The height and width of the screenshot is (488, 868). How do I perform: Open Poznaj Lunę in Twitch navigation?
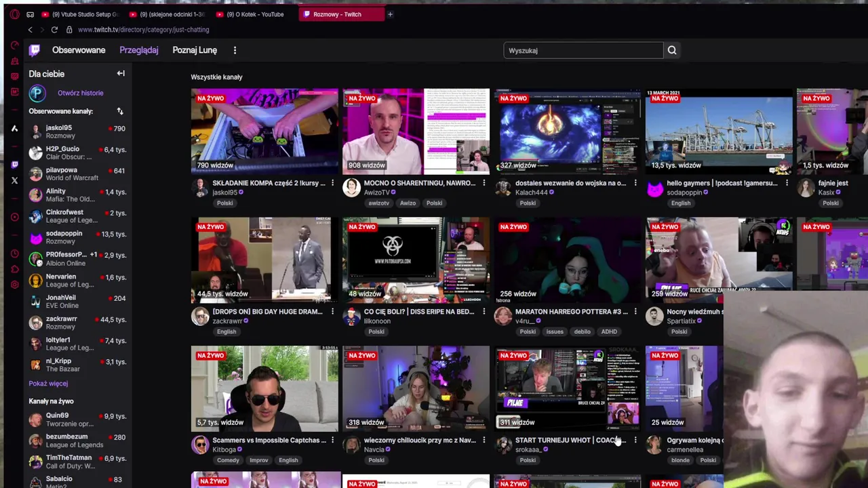(x=195, y=50)
